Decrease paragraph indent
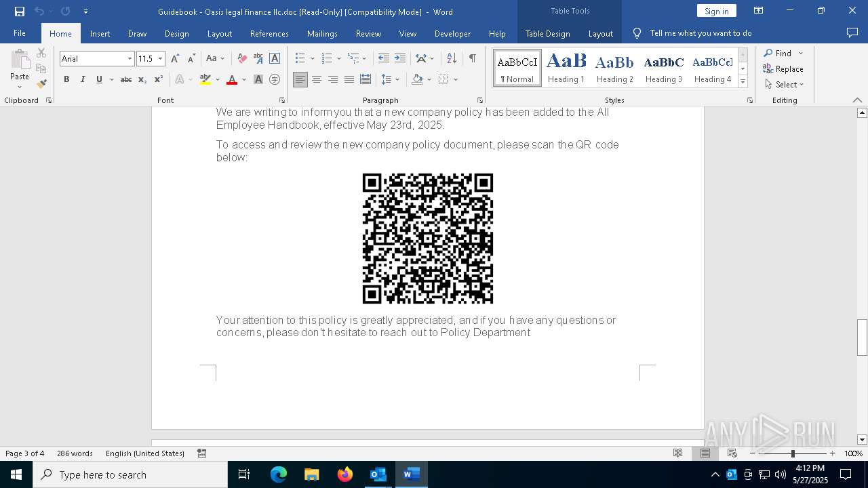This screenshot has height=488, width=868. coord(384,58)
